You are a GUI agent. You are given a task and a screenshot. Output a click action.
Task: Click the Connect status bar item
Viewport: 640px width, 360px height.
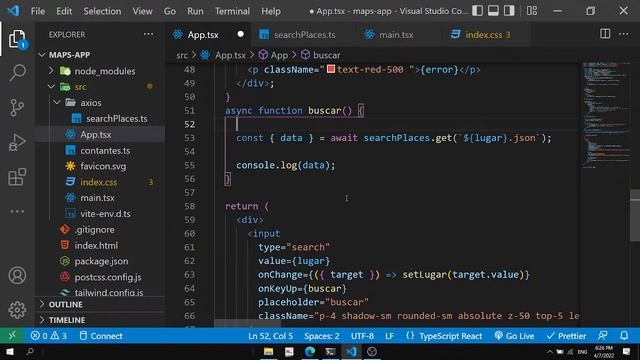click(x=101, y=336)
